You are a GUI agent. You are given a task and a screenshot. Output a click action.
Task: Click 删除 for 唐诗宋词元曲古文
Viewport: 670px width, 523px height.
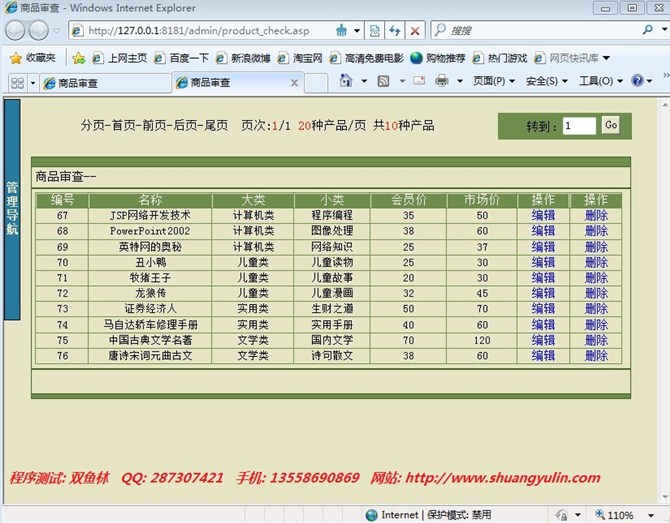coord(596,356)
